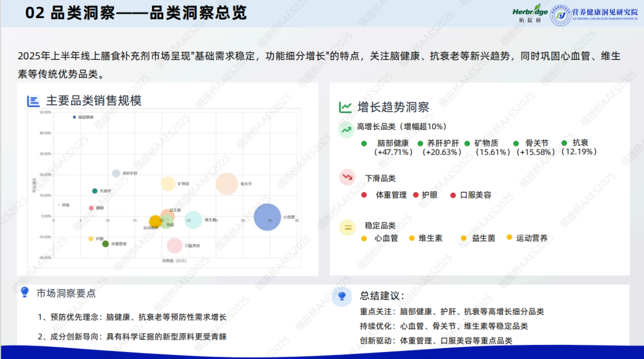Click the green bullet beside 脑部健康
644x359 pixels.
click(x=364, y=143)
